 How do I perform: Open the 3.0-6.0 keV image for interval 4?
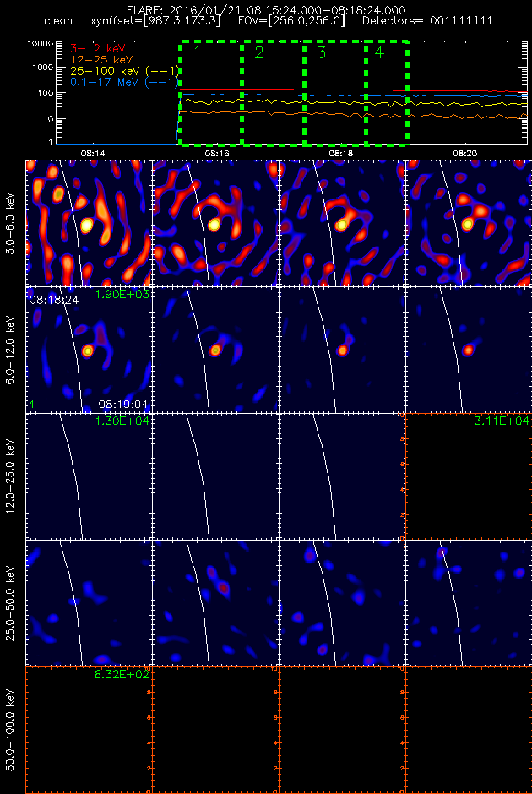[469, 223]
